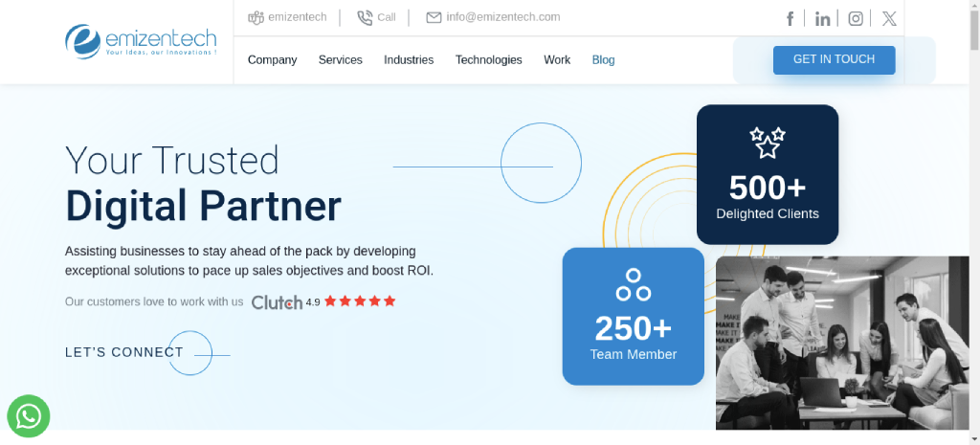The image size is (980, 445).
Task: Click the Team Member circles icon
Action: (x=633, y=284)
